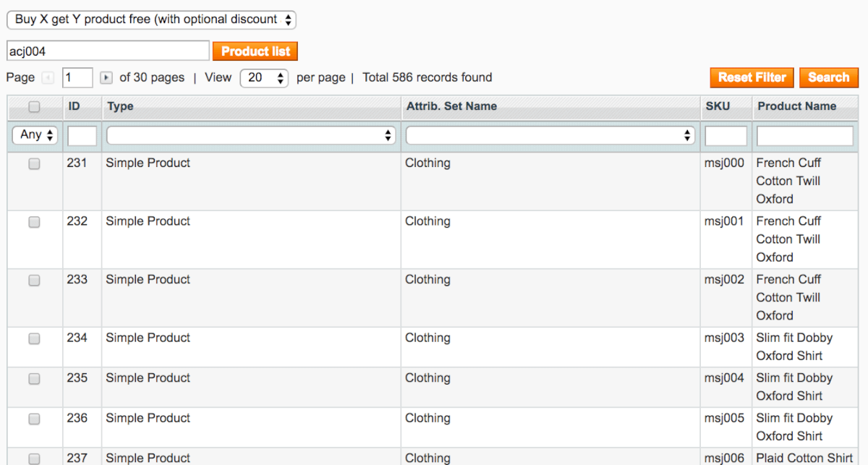Sort by the ID column header
The image size is (868, 465).
click(x=74, y=106)
